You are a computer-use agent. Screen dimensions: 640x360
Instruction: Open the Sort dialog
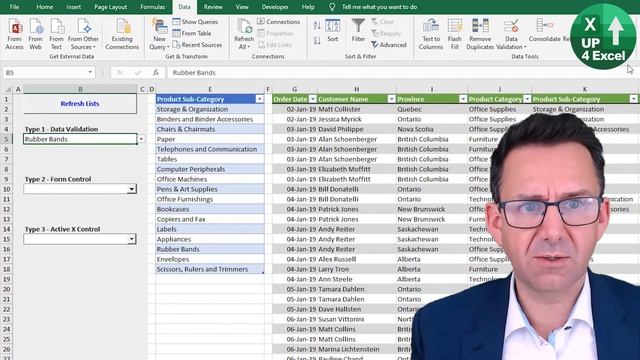coord(333,31)
